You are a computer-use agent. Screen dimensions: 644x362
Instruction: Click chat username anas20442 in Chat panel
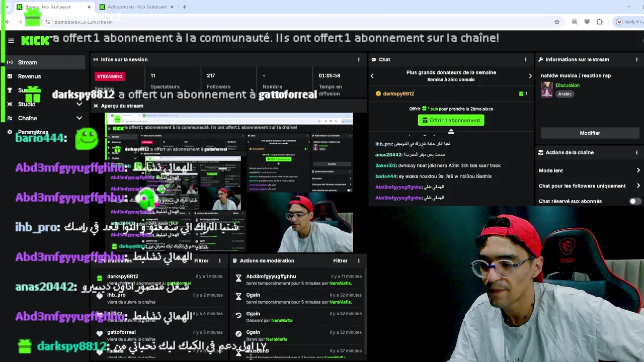(388, 155)
